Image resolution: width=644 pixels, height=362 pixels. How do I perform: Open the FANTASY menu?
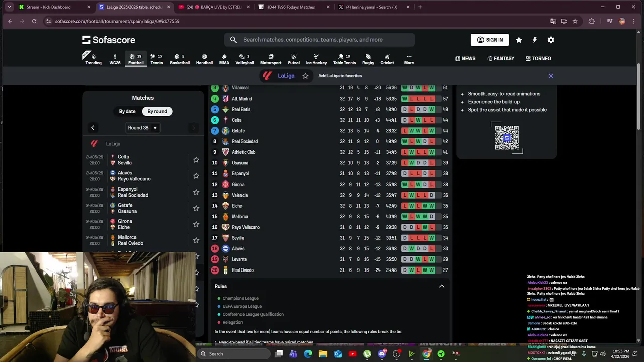[501, 58]
